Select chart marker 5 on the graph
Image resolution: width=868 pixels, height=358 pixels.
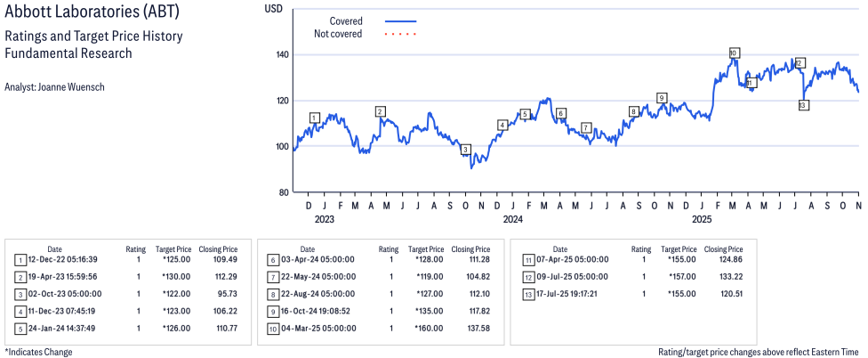point(525,114)
